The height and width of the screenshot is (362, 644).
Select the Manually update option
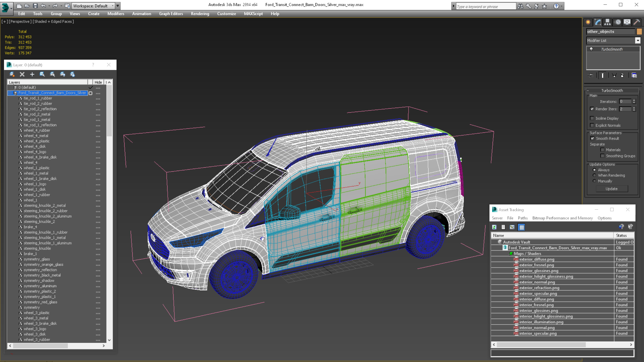[595, 181]
